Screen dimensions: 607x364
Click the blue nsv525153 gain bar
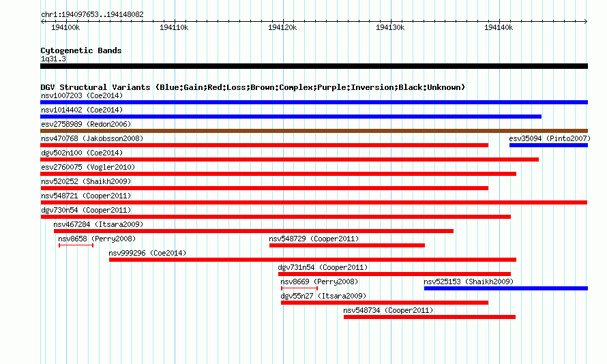coord(506,288)
